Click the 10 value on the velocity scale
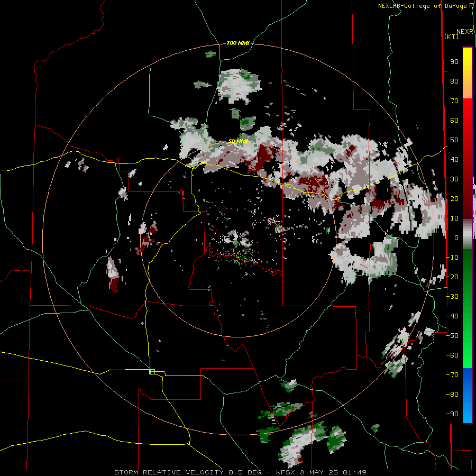Viewport: 476px width, 476px height. [454, 218]
